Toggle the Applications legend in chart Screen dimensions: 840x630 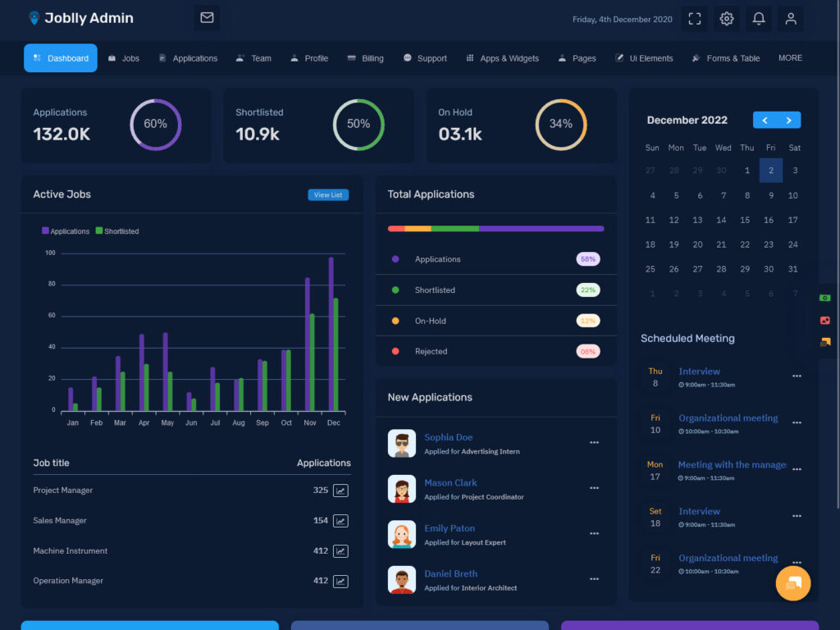[x=66, y=231]
